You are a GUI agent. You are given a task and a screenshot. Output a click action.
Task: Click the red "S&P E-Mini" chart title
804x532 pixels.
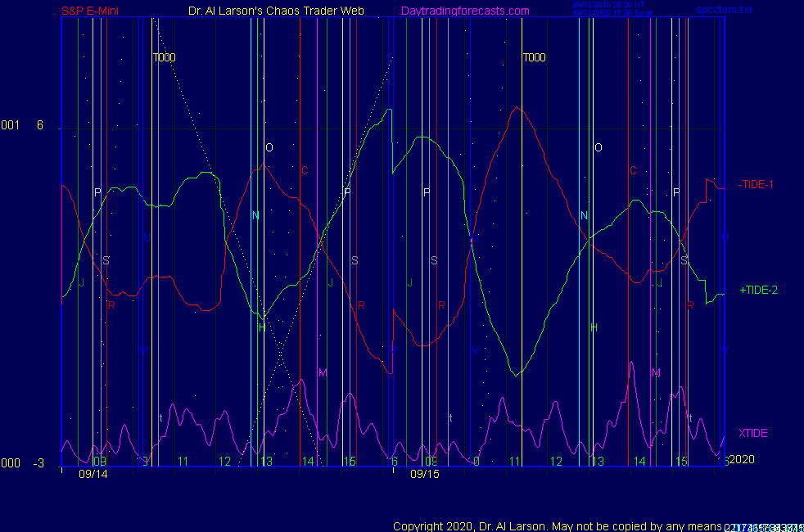pos(90,11)
